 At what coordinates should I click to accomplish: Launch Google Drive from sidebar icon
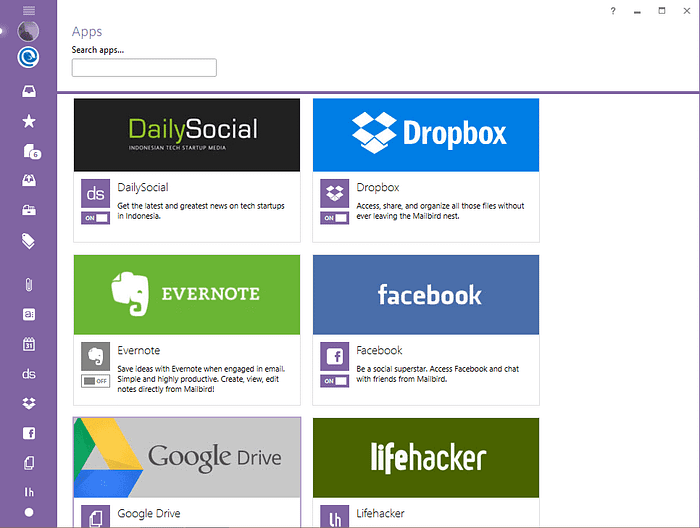[29, 463]
